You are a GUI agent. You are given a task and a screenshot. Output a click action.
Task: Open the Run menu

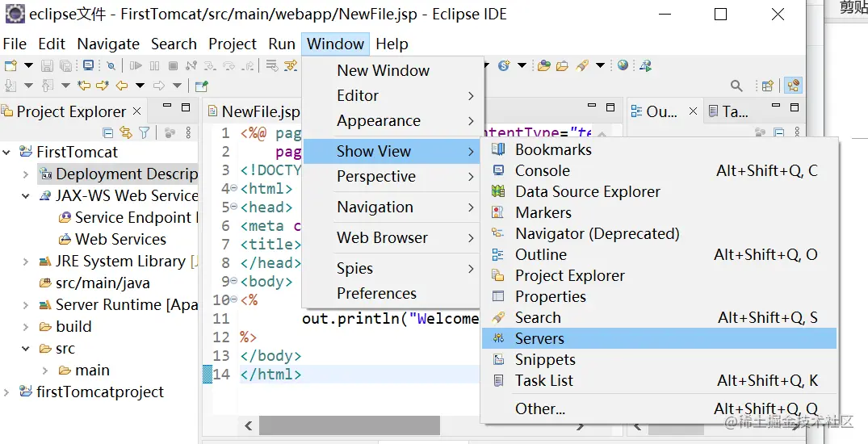[282, 44]
